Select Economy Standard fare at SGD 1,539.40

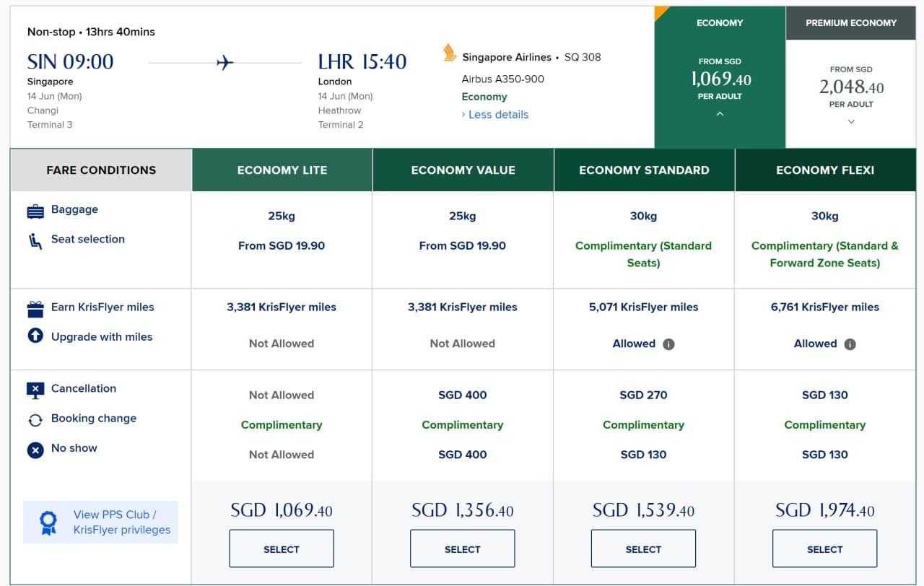644,548
